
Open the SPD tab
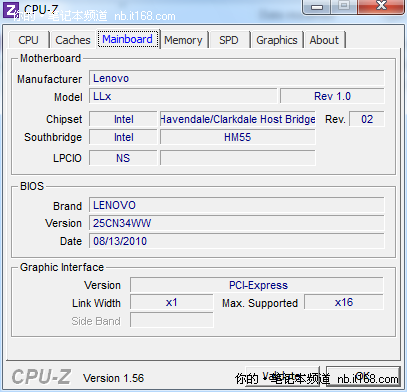pos(229,40)
